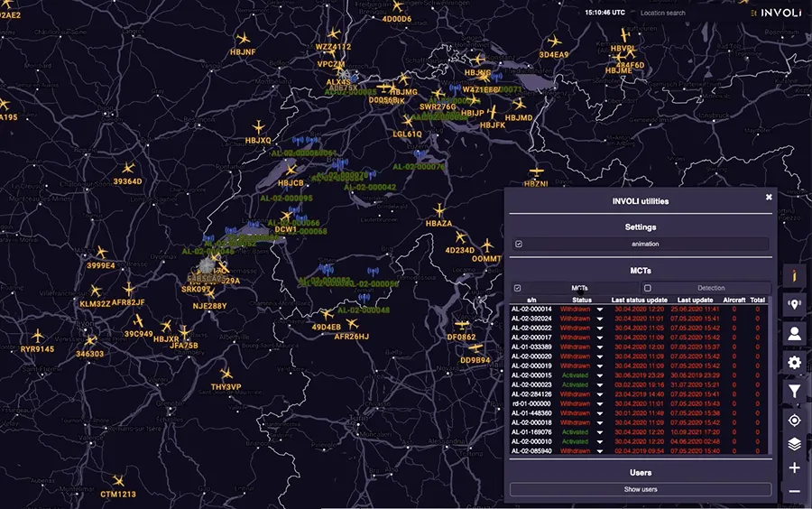The image size is (812, 509).
Task: Open status dropdown for AL-02-392024
Action: click(x=600, y=319)
